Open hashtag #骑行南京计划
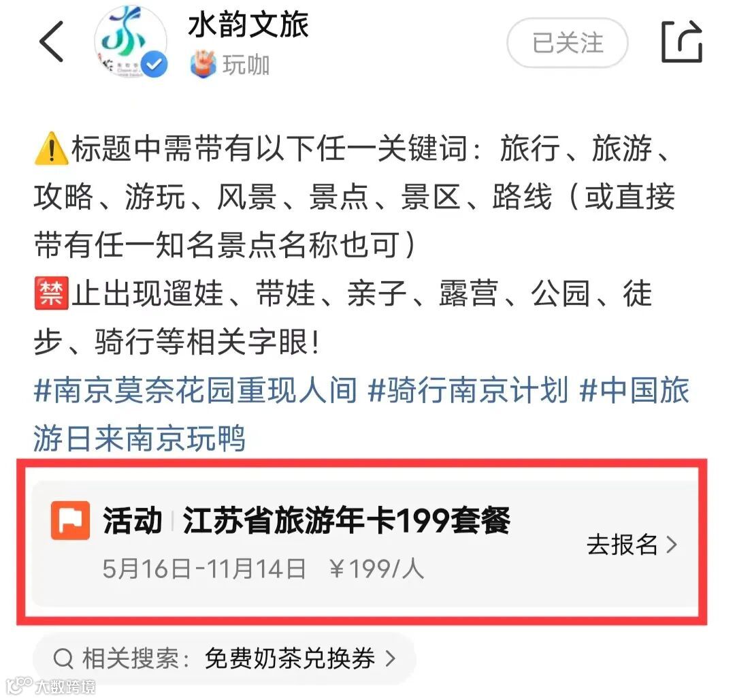This screenshot has height=700, width=735. 468,390
